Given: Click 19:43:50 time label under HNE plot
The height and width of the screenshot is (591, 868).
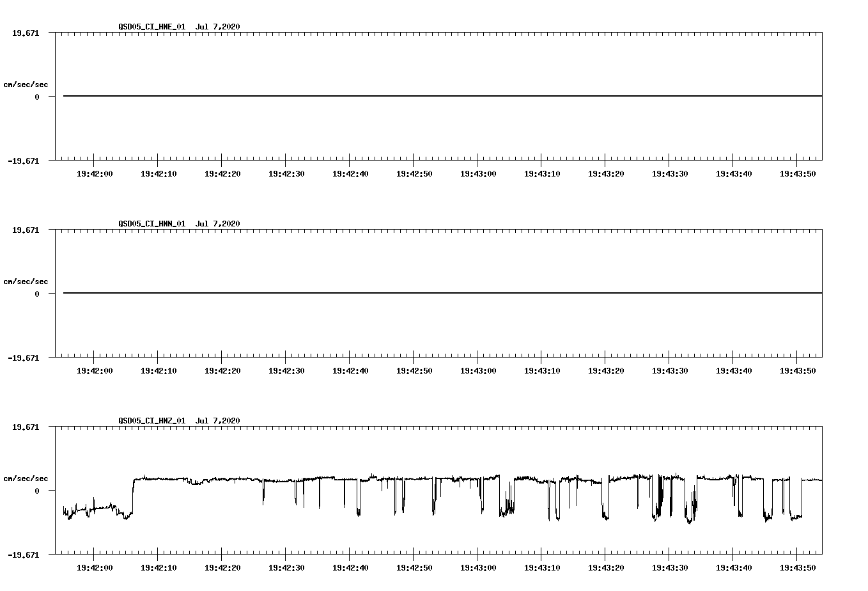Looking at the screenshot, I should click(x=798, y=173).
